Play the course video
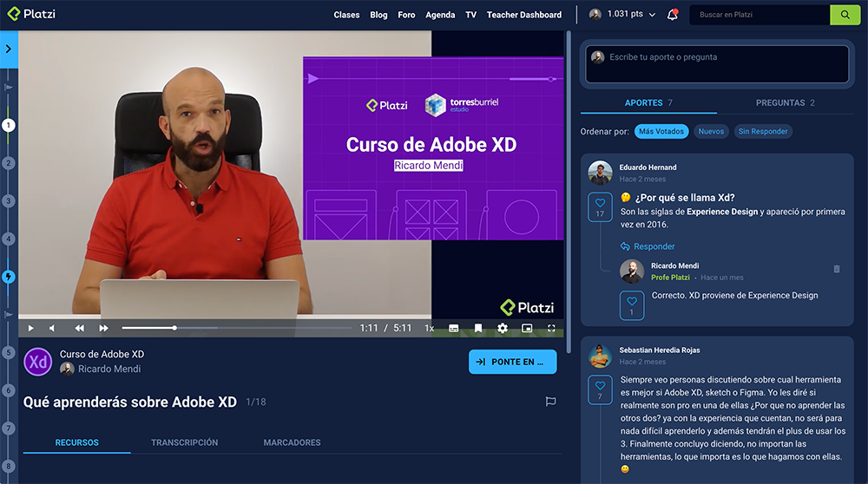 30,328
